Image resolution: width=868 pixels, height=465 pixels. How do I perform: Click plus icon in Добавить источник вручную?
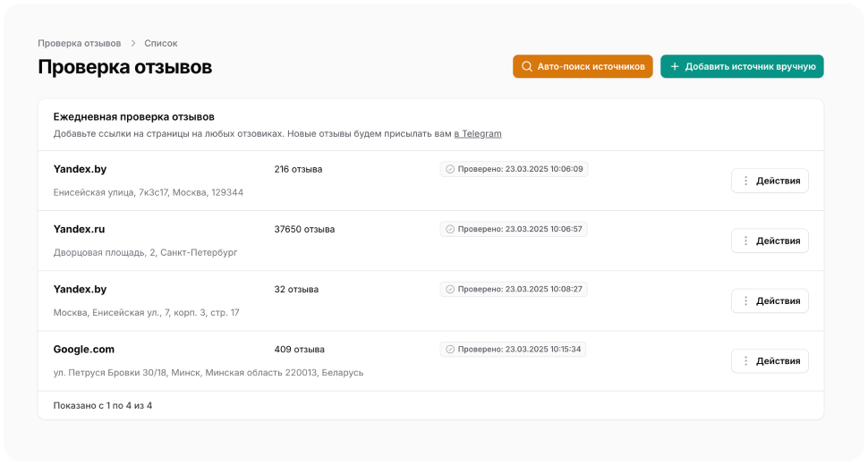(x=675, y=67)
